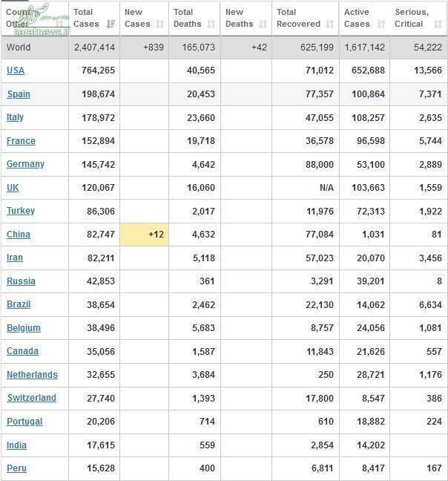Click the Netherlands link
448x481 pixels.
[x=32, y=375]
